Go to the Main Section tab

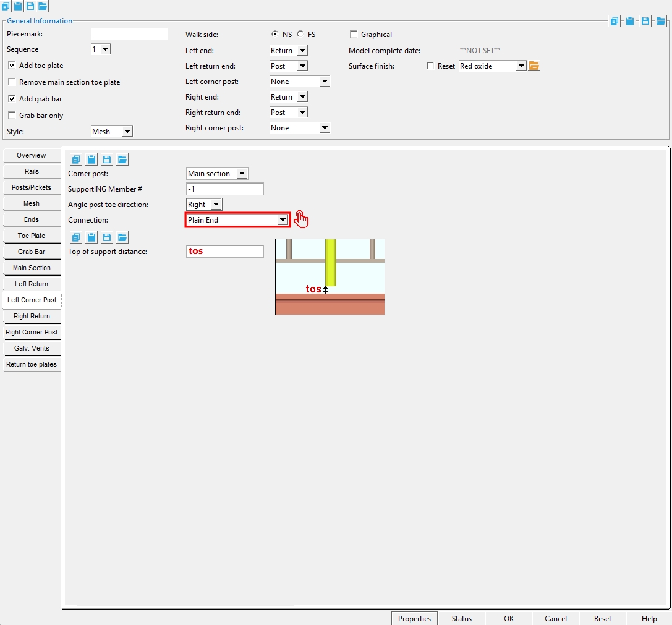(x=32, y=268)
